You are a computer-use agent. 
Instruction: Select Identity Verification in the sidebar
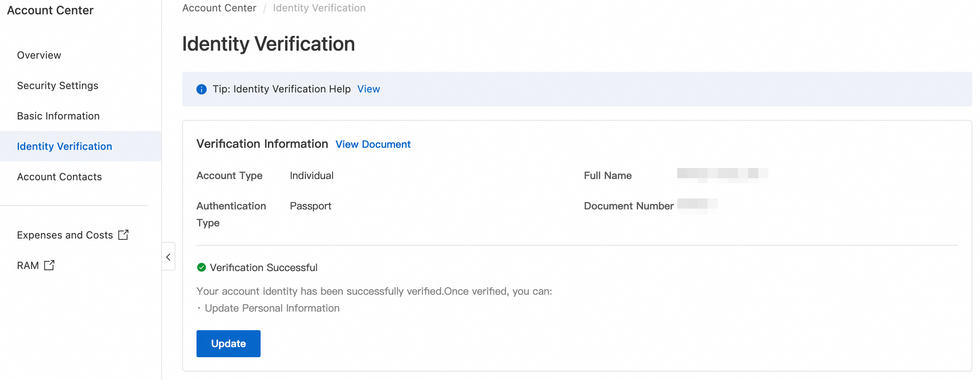65,147
